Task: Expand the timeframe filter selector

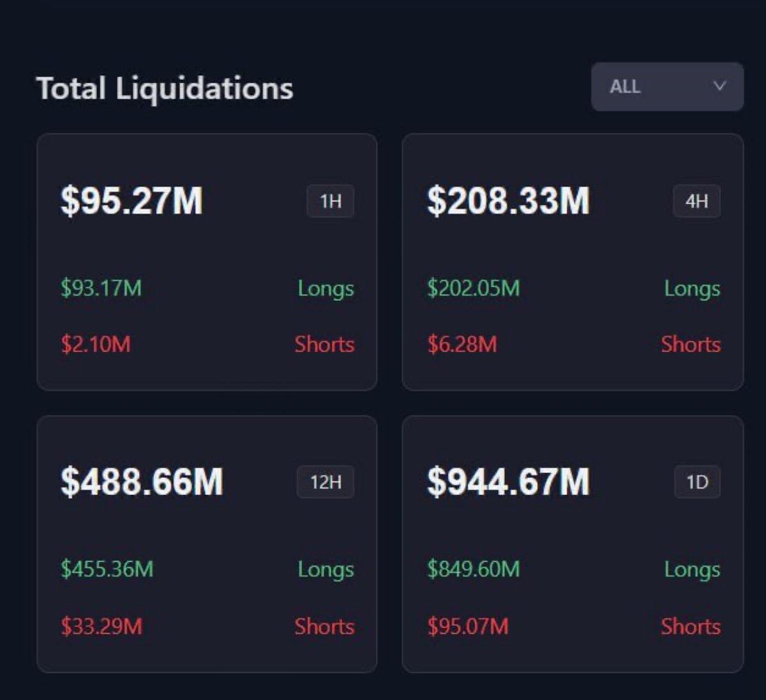Action: (667, 87)
